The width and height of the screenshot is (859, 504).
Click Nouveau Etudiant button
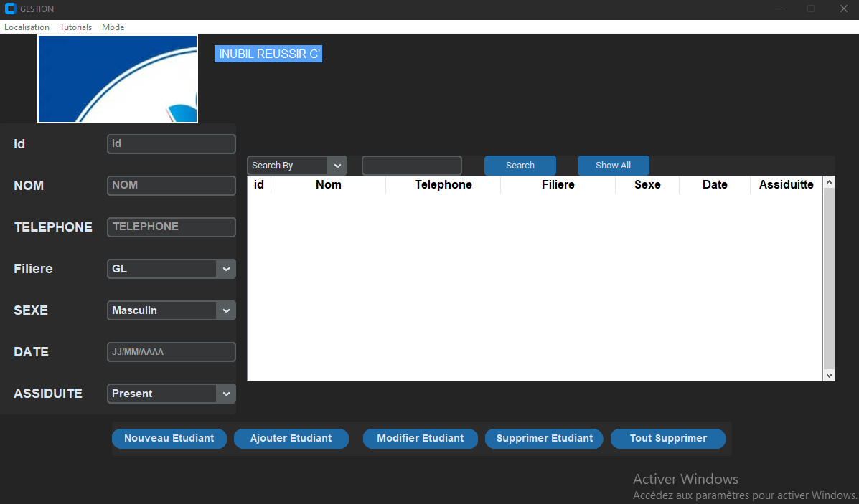[169, 439]
